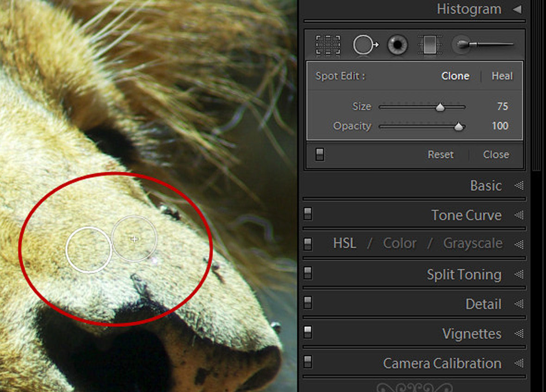546x392 pixels.
Task: Click the Camera Calibration panel title
Action: click(x=442, y=363)
